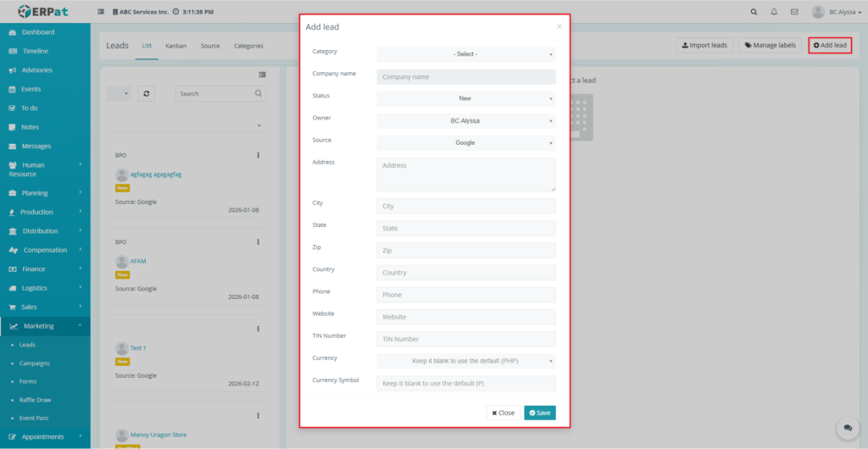
Task: Open the chat bubble icon at bottom right
Action: [848, 429]
